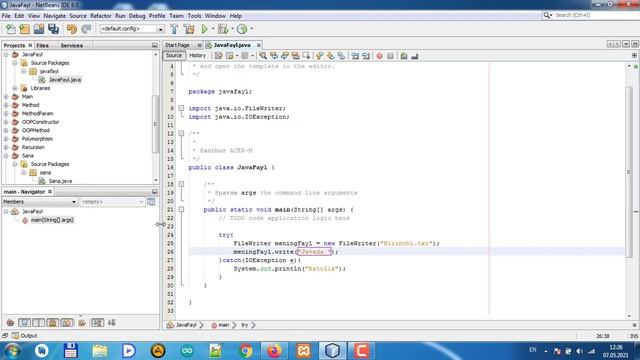Click the Profile Project clock icon
Viewport: 640px width, 360px height.
(x=242, y=29)
